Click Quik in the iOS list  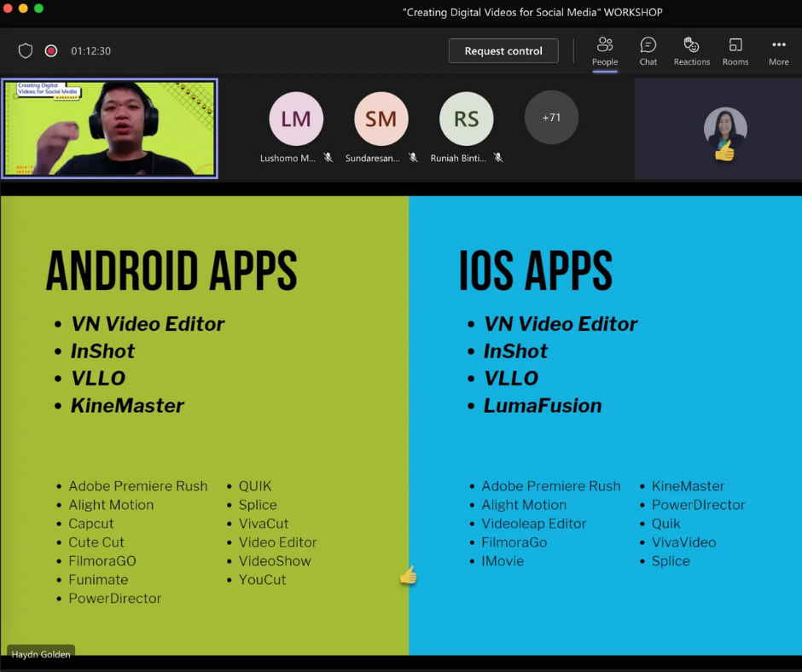point(666,524)
